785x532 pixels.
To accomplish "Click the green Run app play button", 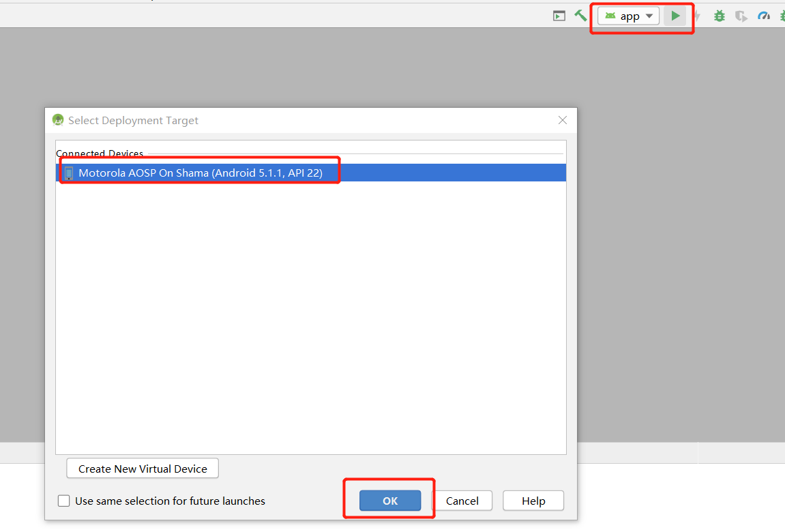I will (x=675, y=16).
